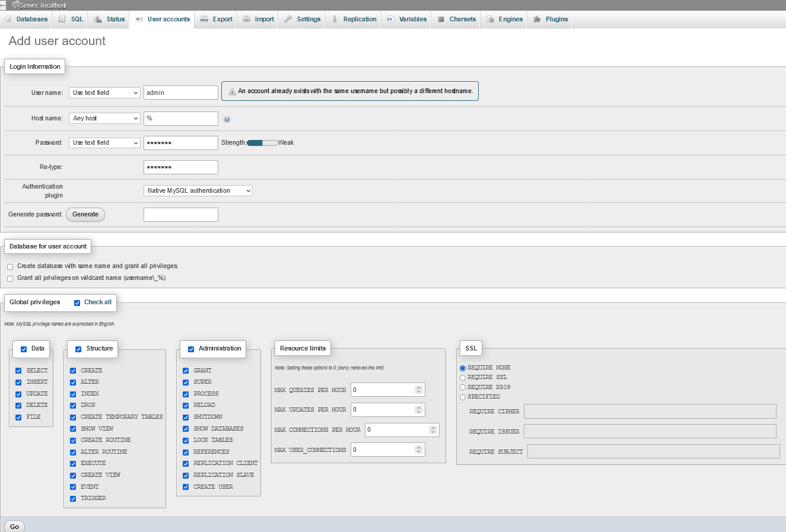Screen dimensions: 786x532
Task: Click the REQUIRE SUBJECT input field
Action: point(654,451)
